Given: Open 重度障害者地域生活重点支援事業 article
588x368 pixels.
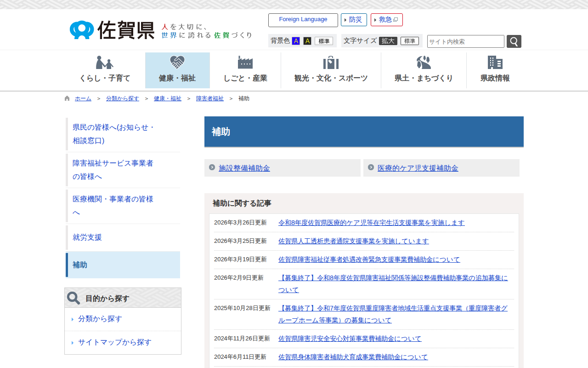Looking at the screenshot, I should pyautogui.click(x=393, y=314).
